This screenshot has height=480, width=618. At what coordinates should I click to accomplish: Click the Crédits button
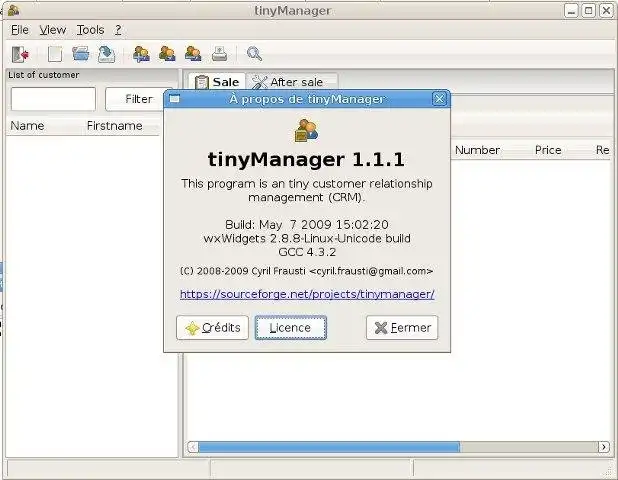(212, 327)
